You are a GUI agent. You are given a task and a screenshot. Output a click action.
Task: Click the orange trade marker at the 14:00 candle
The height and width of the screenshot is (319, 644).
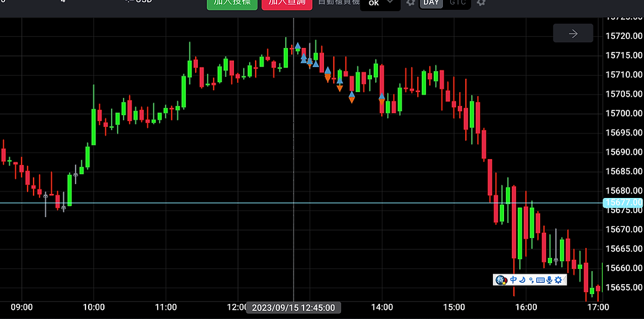click(x=382, y=101)
